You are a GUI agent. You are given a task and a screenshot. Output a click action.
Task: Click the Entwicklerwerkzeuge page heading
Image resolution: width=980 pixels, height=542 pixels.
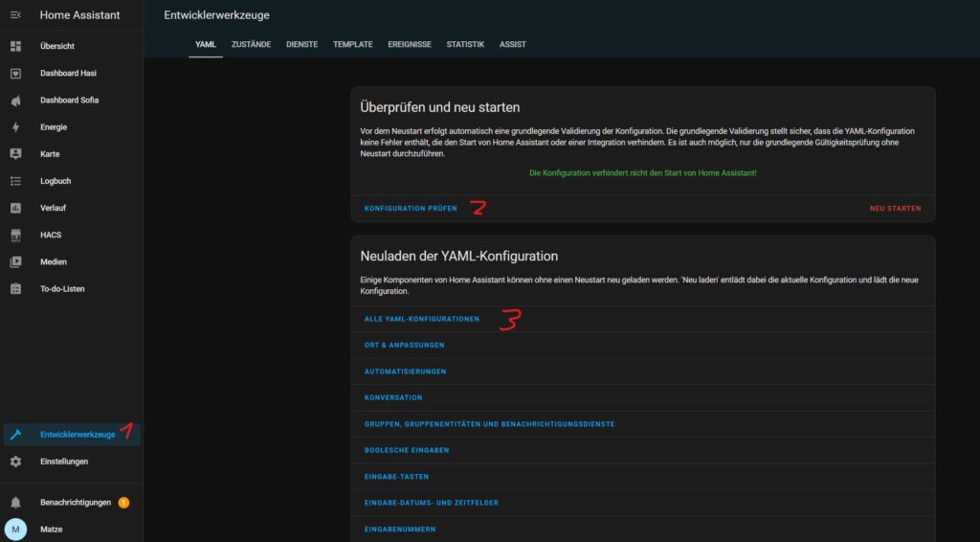pos(217,15)
